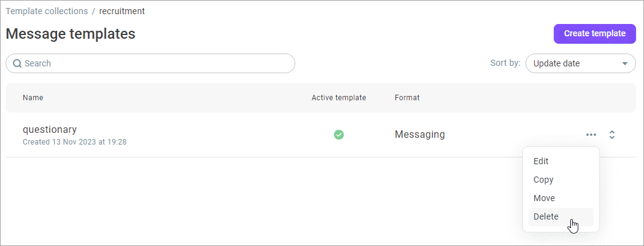The width and height of the screenshot is (644, 246).
Task: Open the three-dots menu for questionary
Action: click(x=591, y=135)
